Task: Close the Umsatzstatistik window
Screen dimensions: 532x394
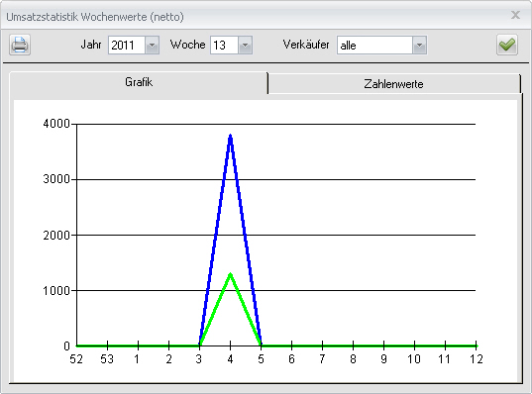Action: (516, 15)
